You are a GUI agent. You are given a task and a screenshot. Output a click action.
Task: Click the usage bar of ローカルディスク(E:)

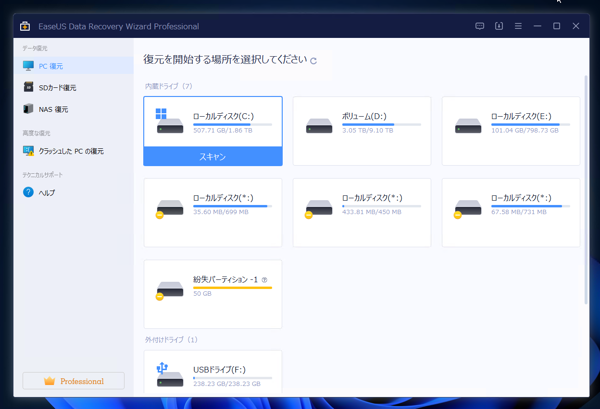coord(530,124)
